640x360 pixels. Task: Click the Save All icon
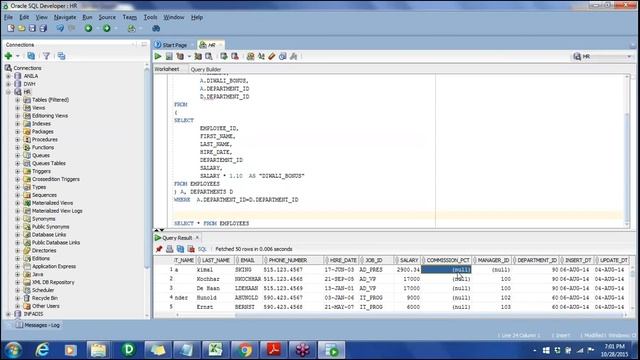(x=43, y=28)
